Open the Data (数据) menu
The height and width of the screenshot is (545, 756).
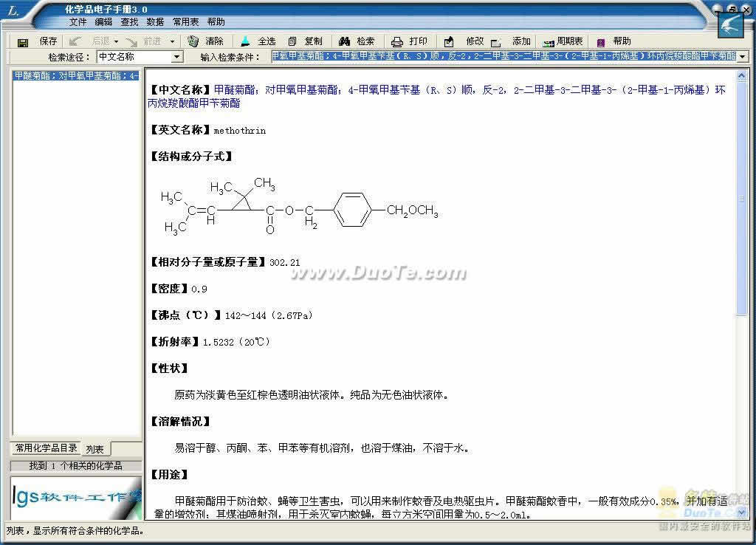pyautogui.click(x=155, y=22)
